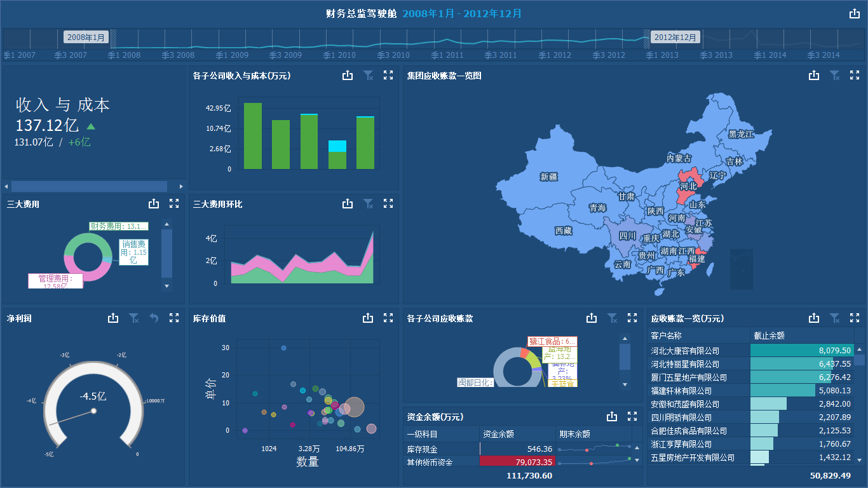Click the 管理费用 label on the donut chart
Image resolution: width=868 pixels, height=488 pixels.
(55, 281)
